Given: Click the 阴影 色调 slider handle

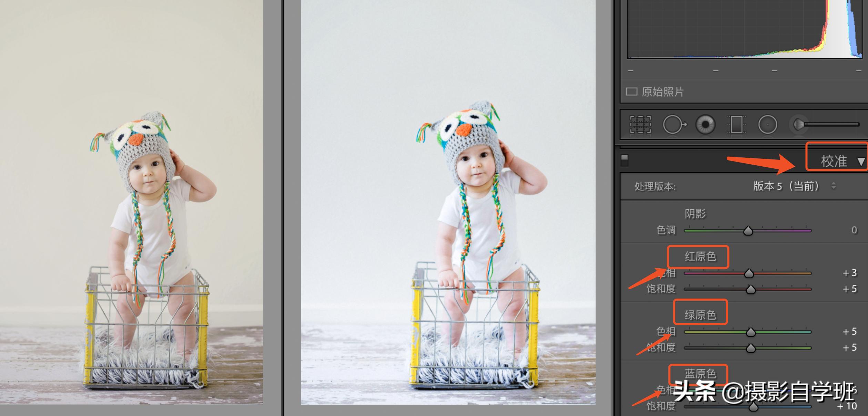Looking at the screenshot, I should 748,231.
